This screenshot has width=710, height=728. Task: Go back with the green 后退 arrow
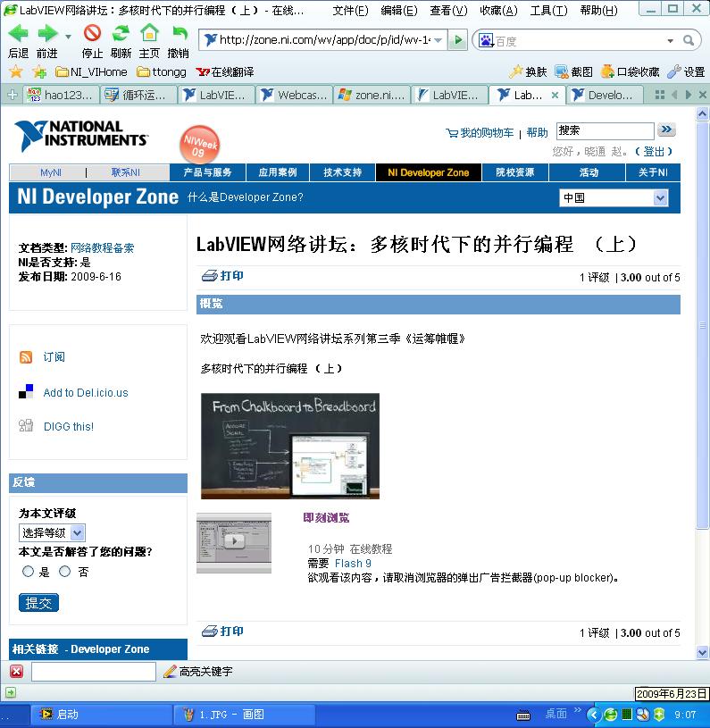tap(18, 34)
